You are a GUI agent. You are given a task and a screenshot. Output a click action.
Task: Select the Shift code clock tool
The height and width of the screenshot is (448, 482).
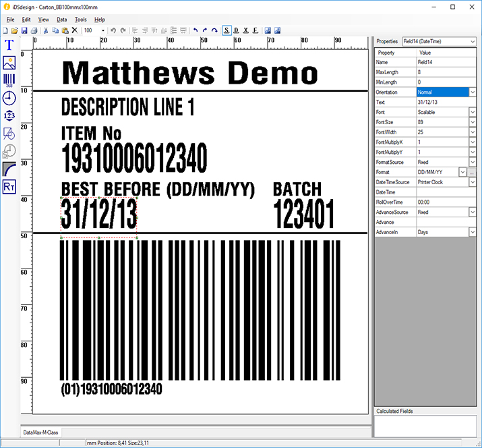click(x=9, y=151)
